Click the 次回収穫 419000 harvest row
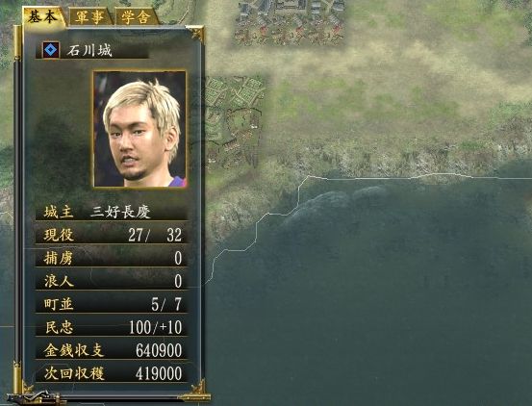This screenshot has height=406, width=532. pyautogui.click(x=112, y=373)
